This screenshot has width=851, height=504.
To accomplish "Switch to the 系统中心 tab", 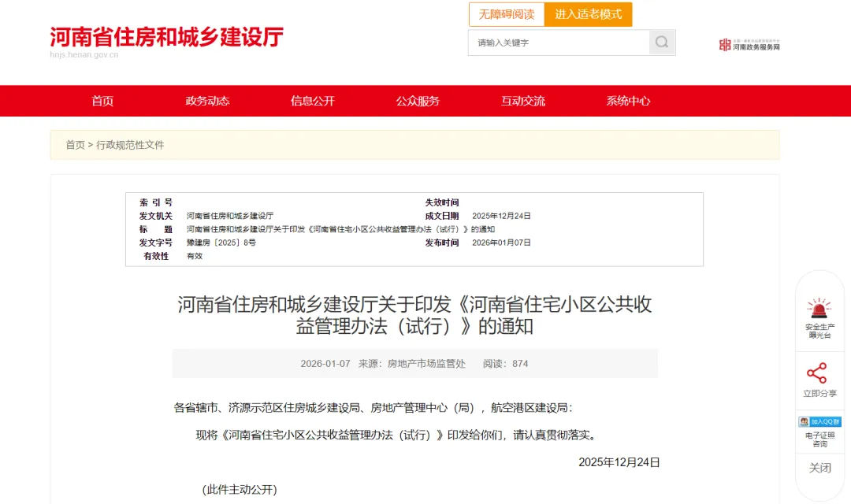I will pos(627,101).
